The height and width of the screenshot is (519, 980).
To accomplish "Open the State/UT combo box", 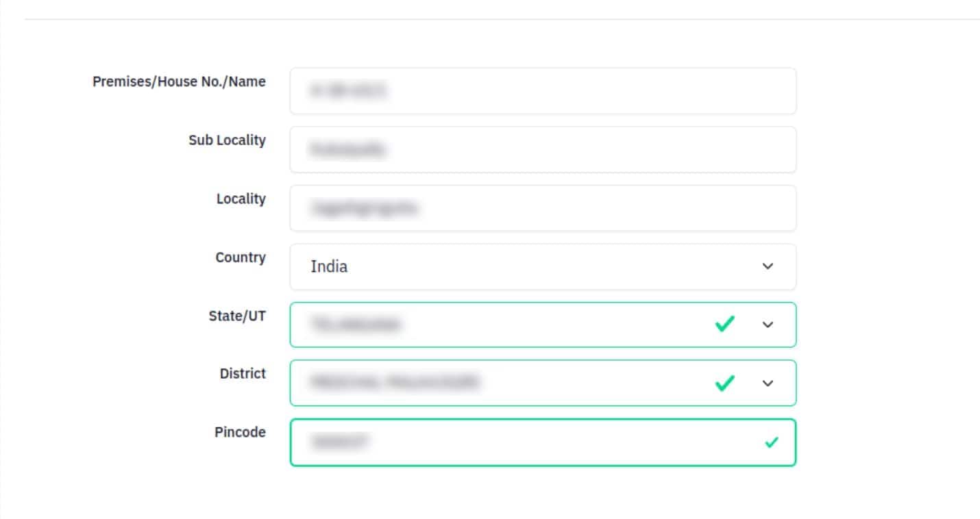I will [x=543, y=325].
